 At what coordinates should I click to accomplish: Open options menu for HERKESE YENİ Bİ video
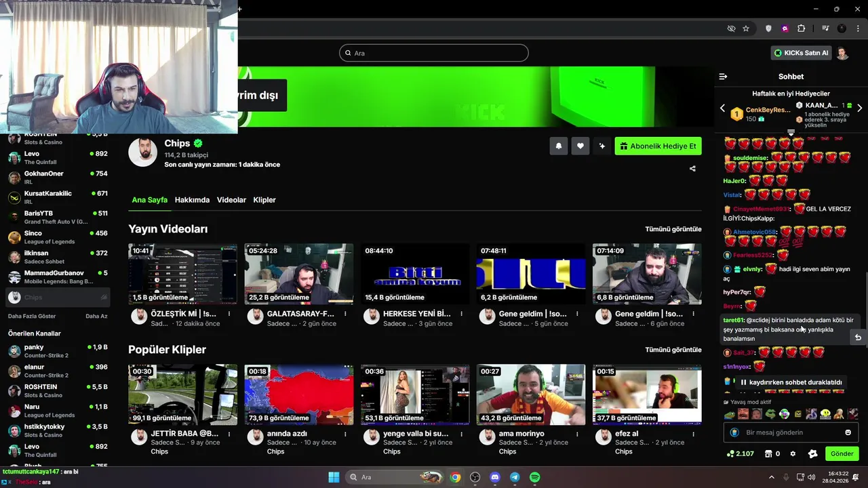click(461, 314)
